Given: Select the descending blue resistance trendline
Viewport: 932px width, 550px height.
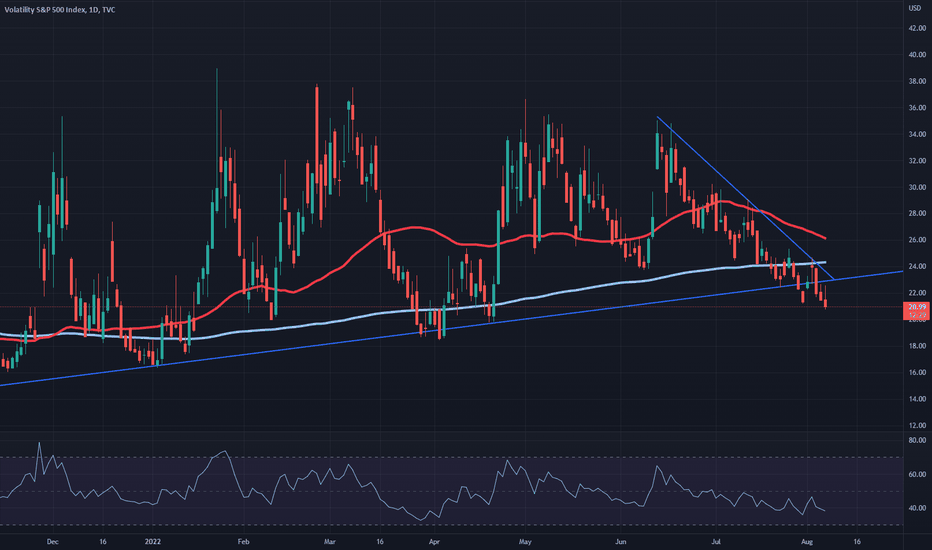Looking at the screenshot, I should pyautogui.click(x=743, y=196).
